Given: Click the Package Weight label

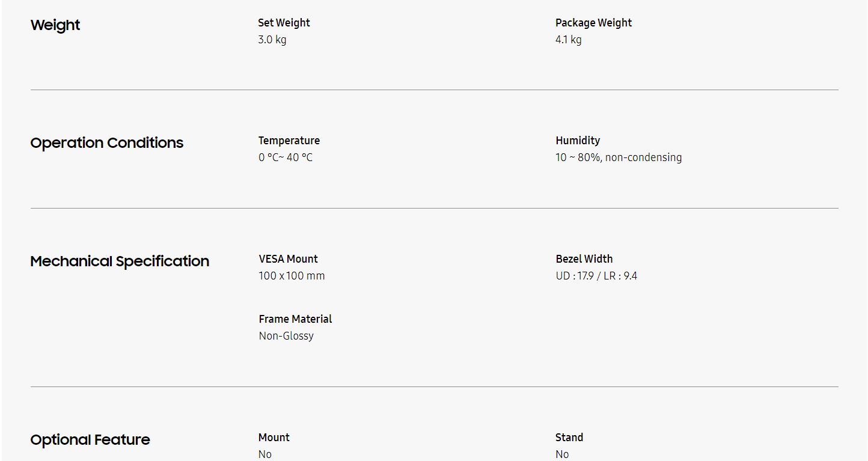Looking at the screenshot, I should pos(593,23).
